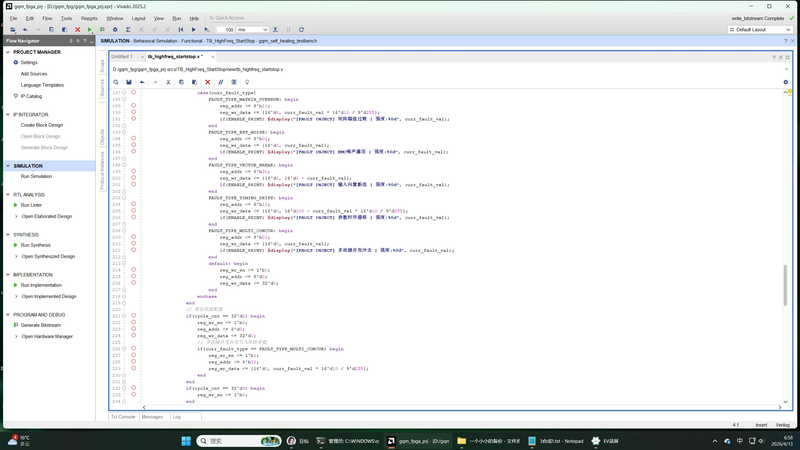Click the Run All simulation play icon
Screen dimensions: 800x450
pos(193,30)
